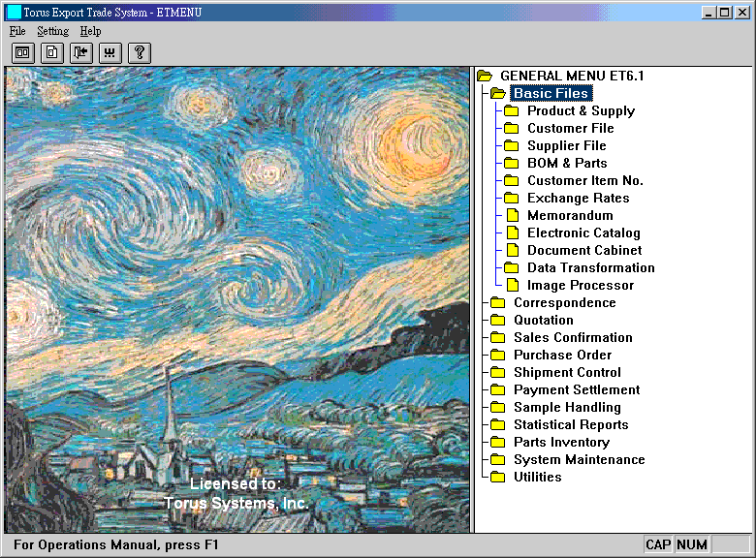The image size is (756, 558).
Task: Click the application icon in title bar
Action: (15, 12)
